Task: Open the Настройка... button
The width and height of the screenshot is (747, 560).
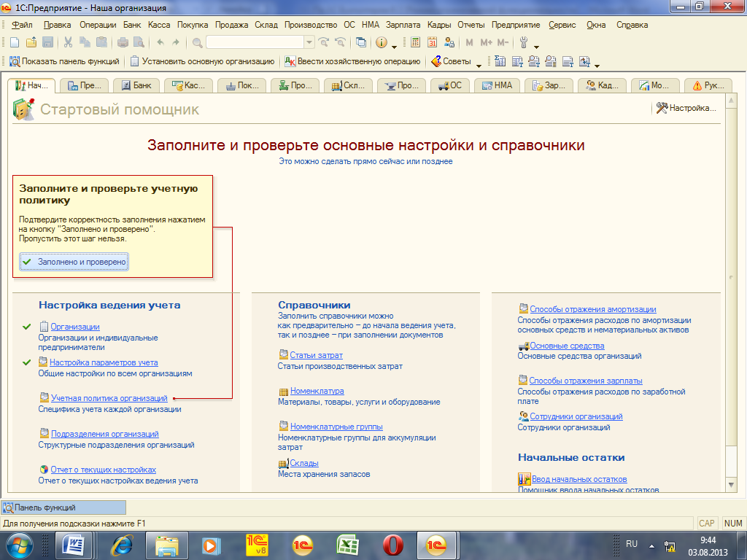Action: pos(686,108)
